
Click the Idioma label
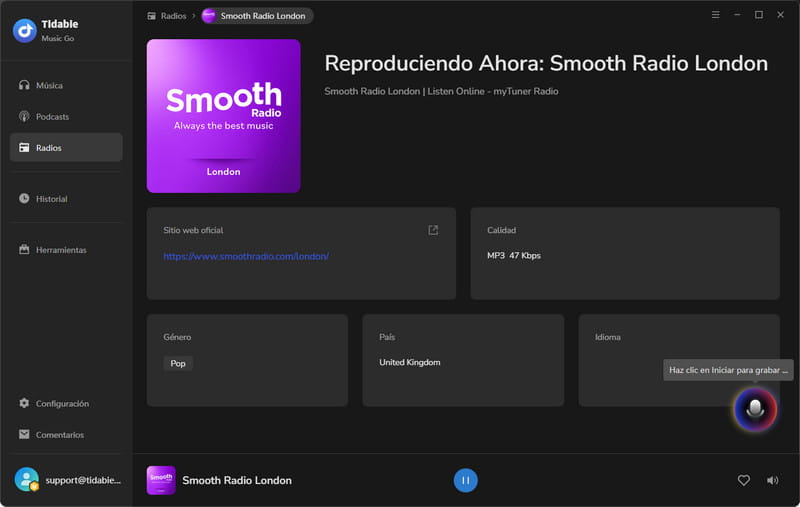click(x=608, y=337)
